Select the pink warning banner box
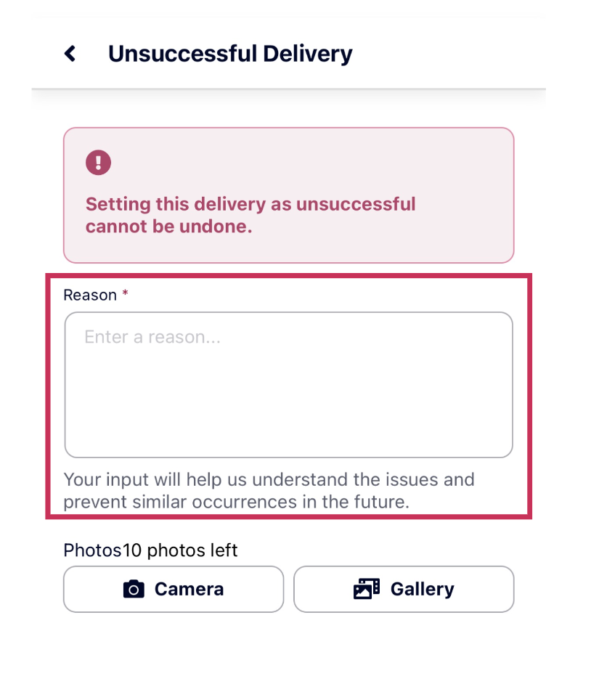The height and width of the screenshot is (700, 591). (x=289, y=195)
